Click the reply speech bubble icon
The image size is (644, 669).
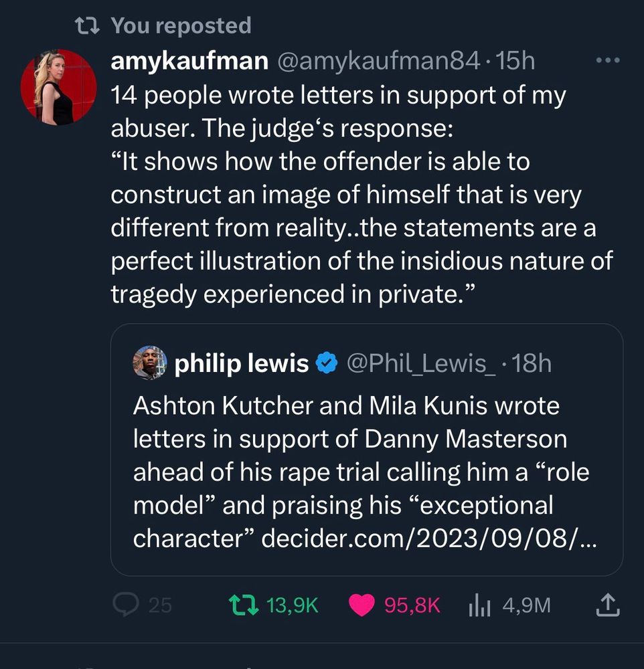125,605
